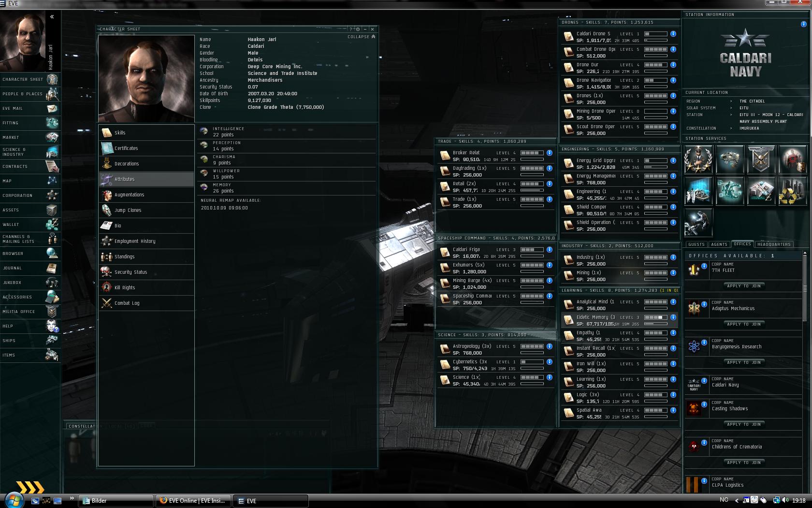Open the Ships hangar from the sidebar
Screen dimensions: 812x508
30,341
